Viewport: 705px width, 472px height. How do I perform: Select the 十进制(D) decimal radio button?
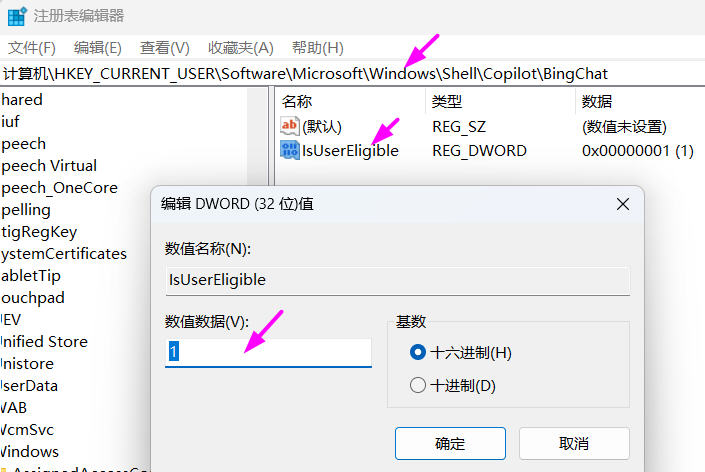[418, 385]
